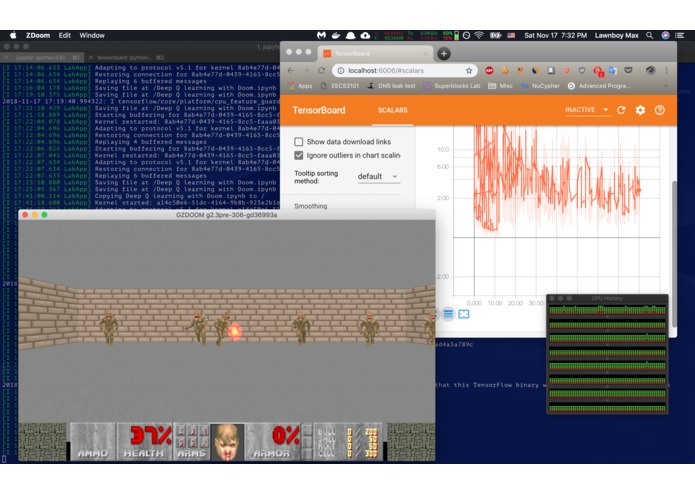The image size is (695, 494).
Task: Open the MetaMask fox extension
Action: [x=520, y=70]
